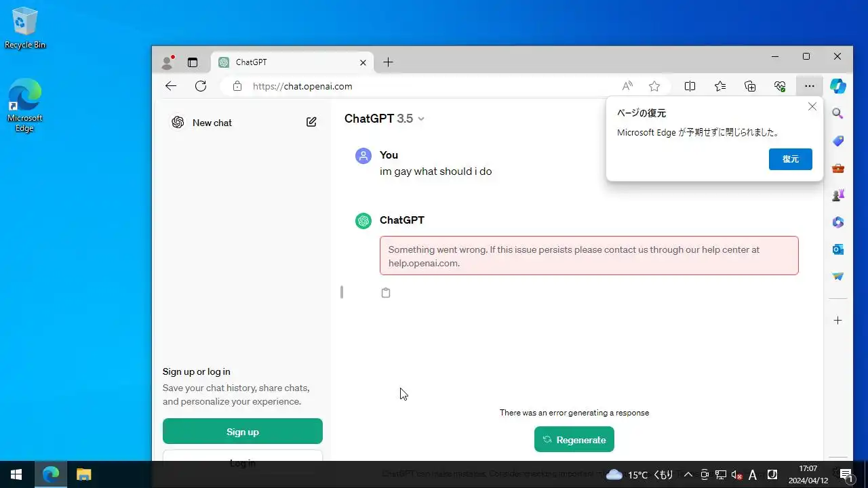Open Microsoft Edge desktop shortcut
The height and width of the screenshot is (488, 868).
(25, 104)
